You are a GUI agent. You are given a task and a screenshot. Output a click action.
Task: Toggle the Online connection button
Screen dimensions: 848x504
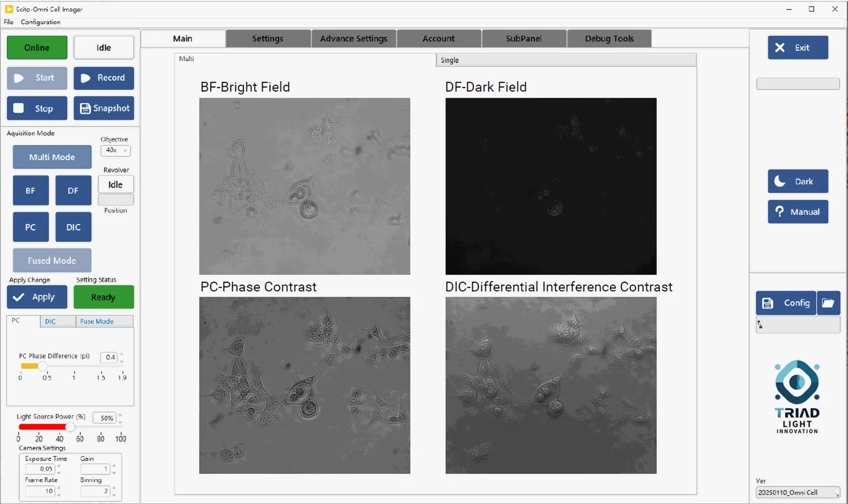[x=37, y=48]
